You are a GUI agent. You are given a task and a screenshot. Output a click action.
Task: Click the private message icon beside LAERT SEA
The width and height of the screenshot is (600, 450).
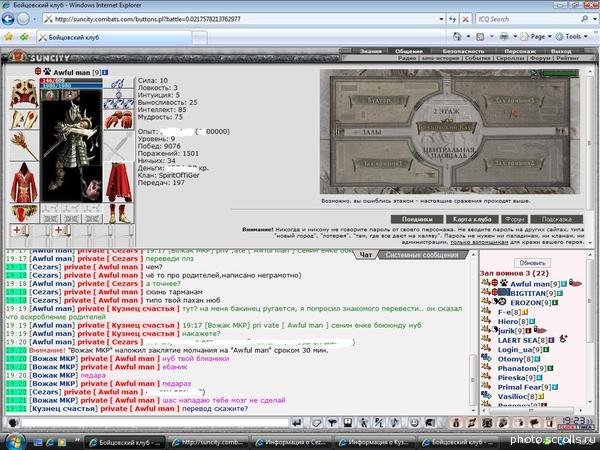coord(486,339)
